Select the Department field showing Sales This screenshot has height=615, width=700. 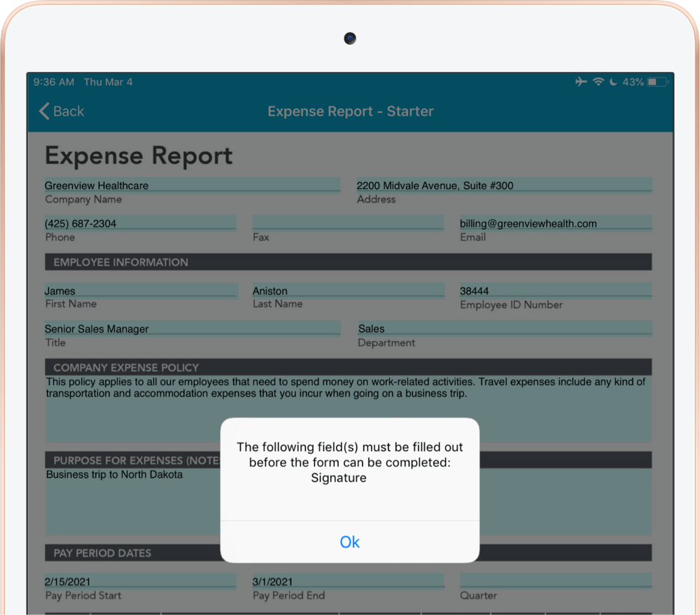(x=503, y=328)
